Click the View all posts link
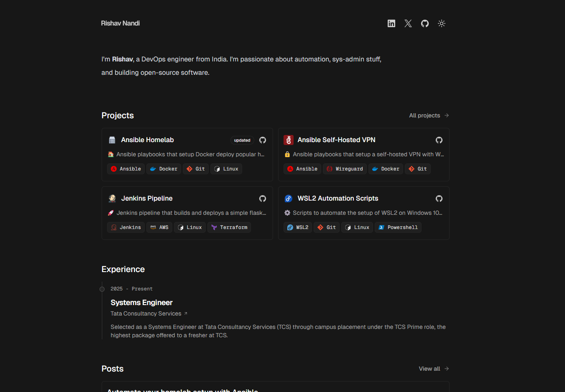Image resolution: width=565 pixels, height=392 pixels. pos(434,369)
